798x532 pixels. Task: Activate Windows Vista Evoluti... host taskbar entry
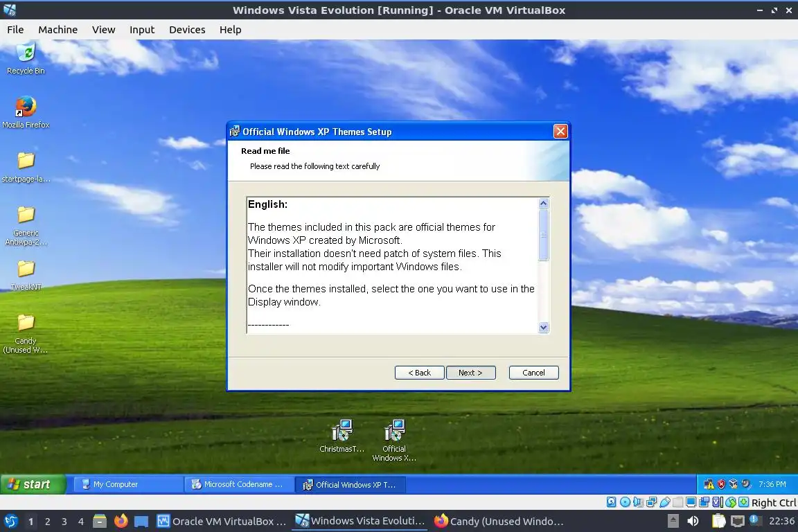[360, 522]
